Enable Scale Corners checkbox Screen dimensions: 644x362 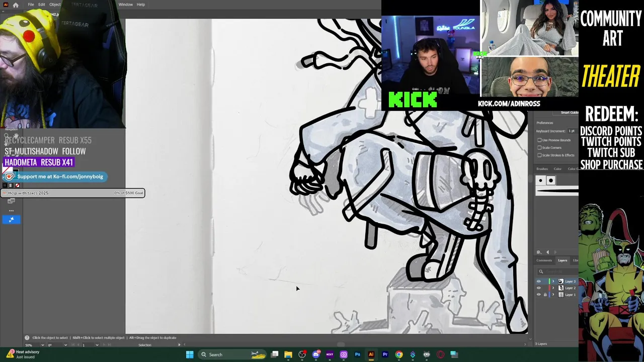pyautogui.click(x=539, y=148)
